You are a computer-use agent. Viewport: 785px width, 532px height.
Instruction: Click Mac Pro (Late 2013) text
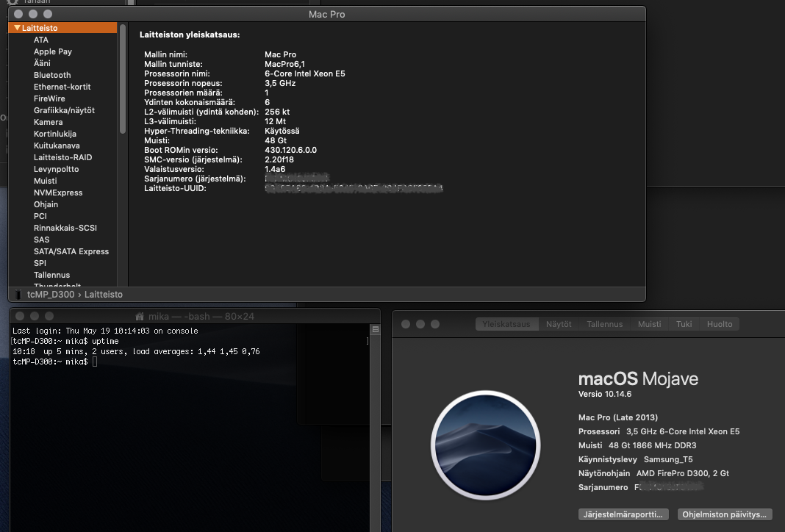pos(618,417)
